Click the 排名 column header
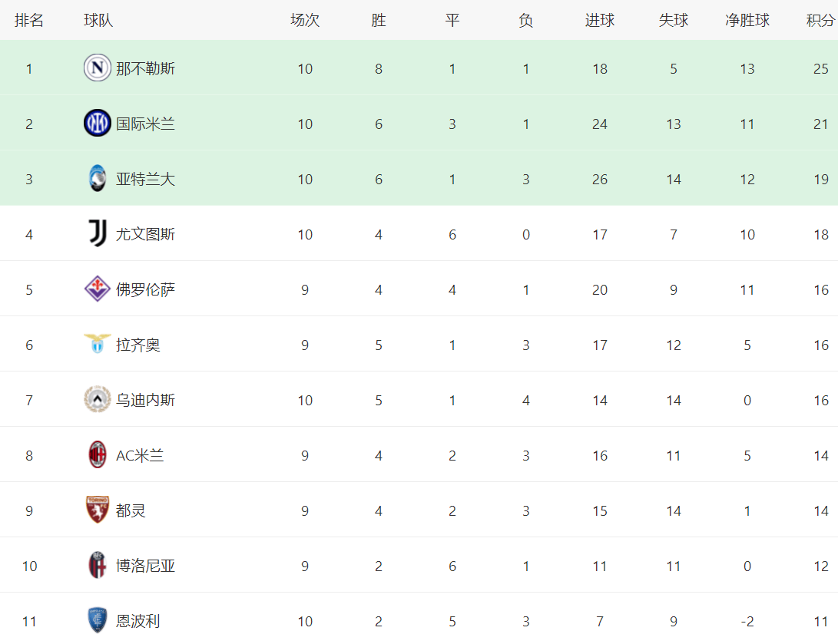Viewport: 838px width, 644px height. click(x=29, y=20)
